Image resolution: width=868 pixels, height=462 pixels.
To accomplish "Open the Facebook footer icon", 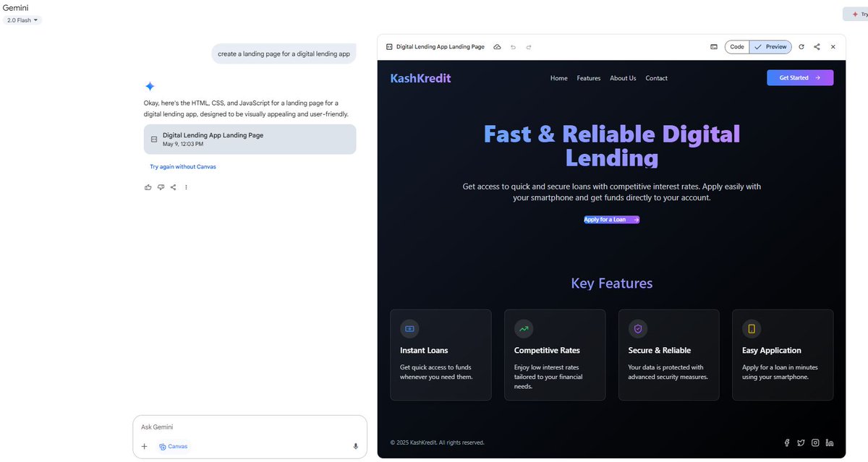I will pyautogui.click(x=787, y=442).
